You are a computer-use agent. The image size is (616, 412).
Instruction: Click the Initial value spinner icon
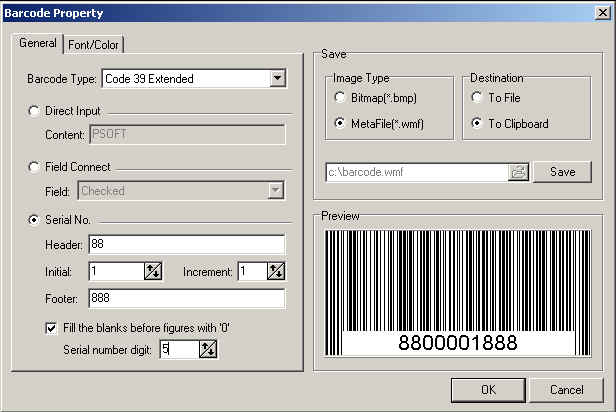[x=153, y=271]
